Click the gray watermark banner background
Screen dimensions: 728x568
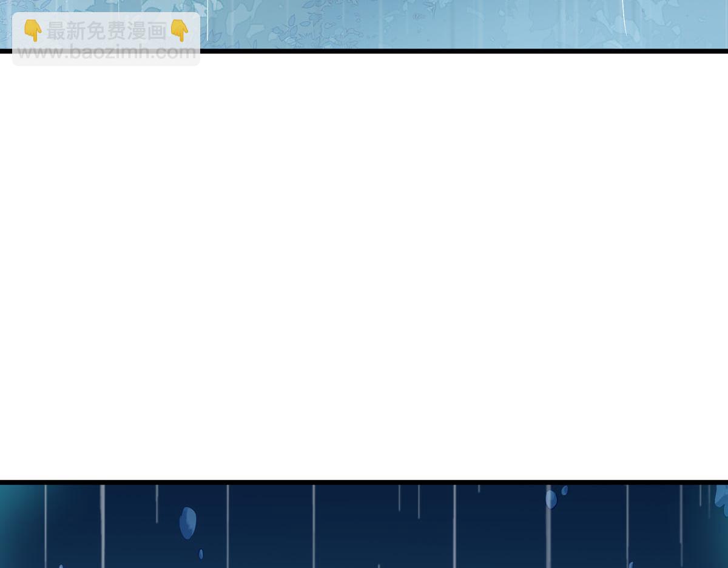click(x=106, y=61)
